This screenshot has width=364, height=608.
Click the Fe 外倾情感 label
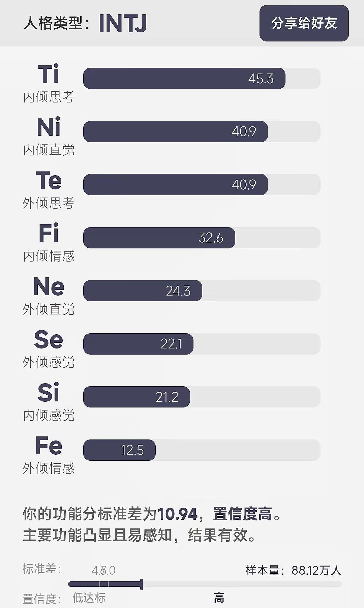click(49, 455)
